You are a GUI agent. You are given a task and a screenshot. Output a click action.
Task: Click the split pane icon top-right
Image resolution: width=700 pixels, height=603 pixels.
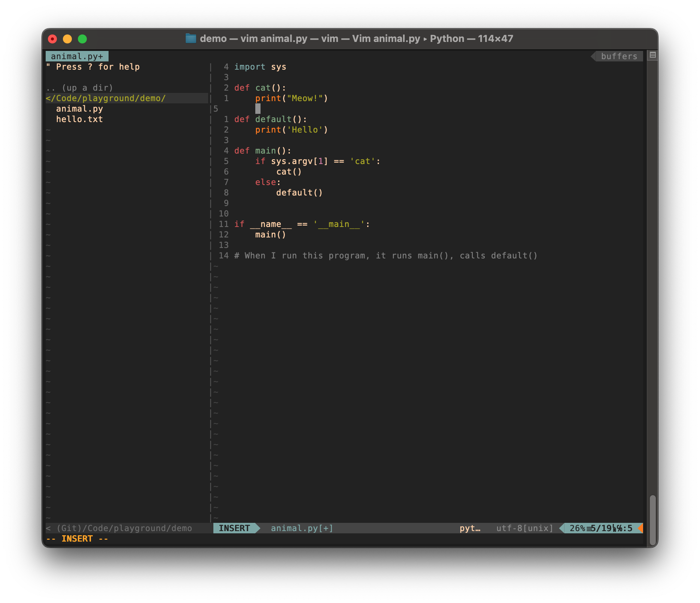[x=653, y=55]
